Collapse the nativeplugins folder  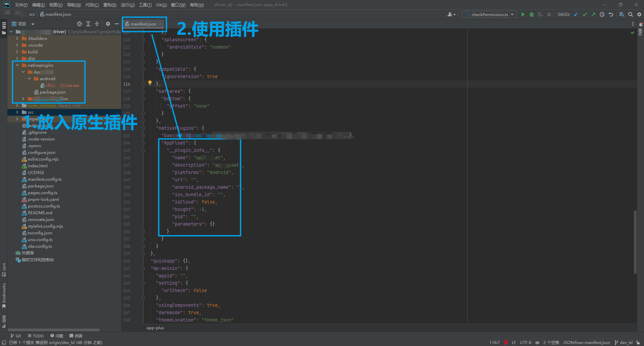point(17,65)
